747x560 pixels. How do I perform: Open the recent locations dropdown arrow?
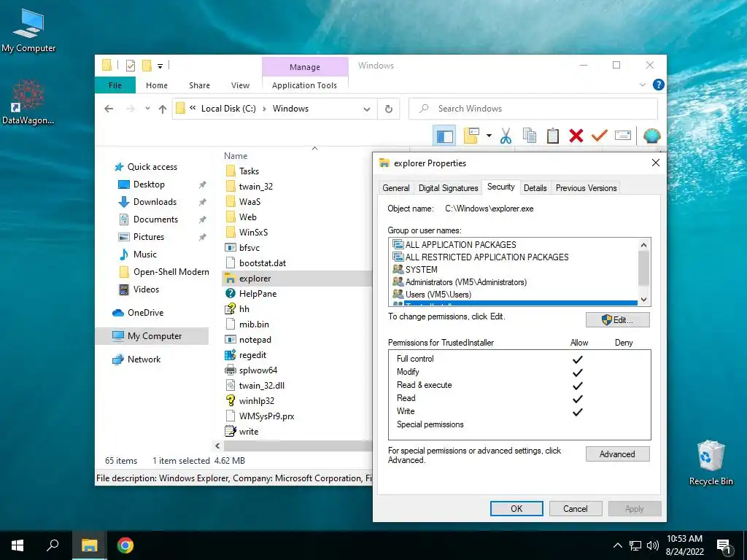(147, 109)
